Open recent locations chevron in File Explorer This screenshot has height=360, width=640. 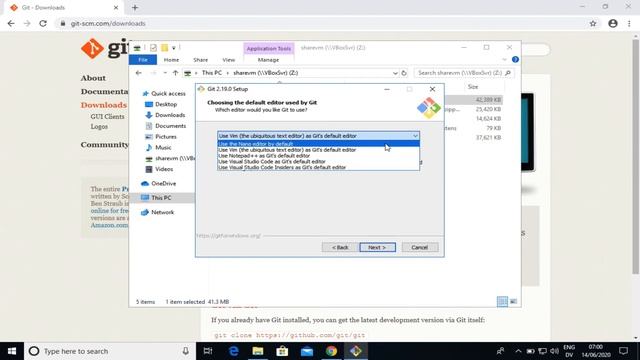pyautogui.click(x=165, y=73)
